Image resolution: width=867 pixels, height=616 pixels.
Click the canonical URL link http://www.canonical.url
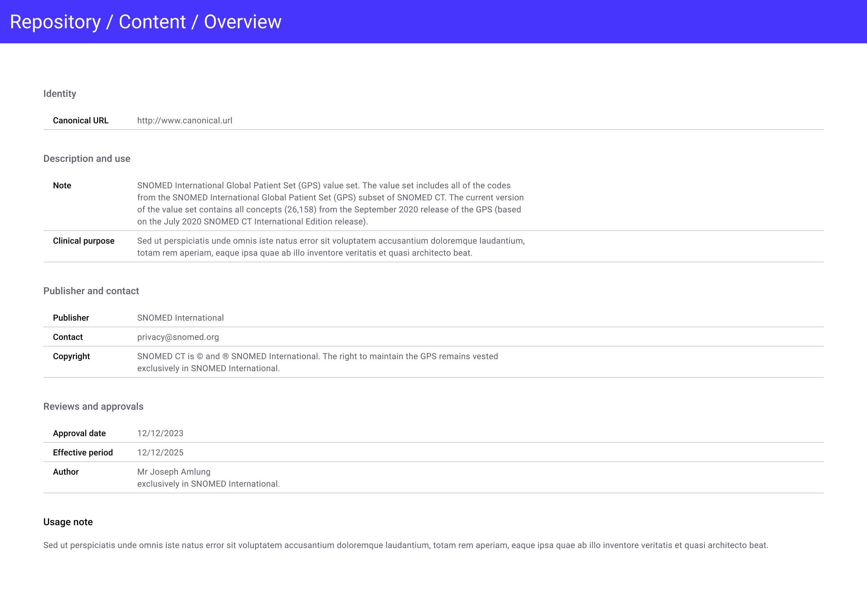tap(185, 121)
